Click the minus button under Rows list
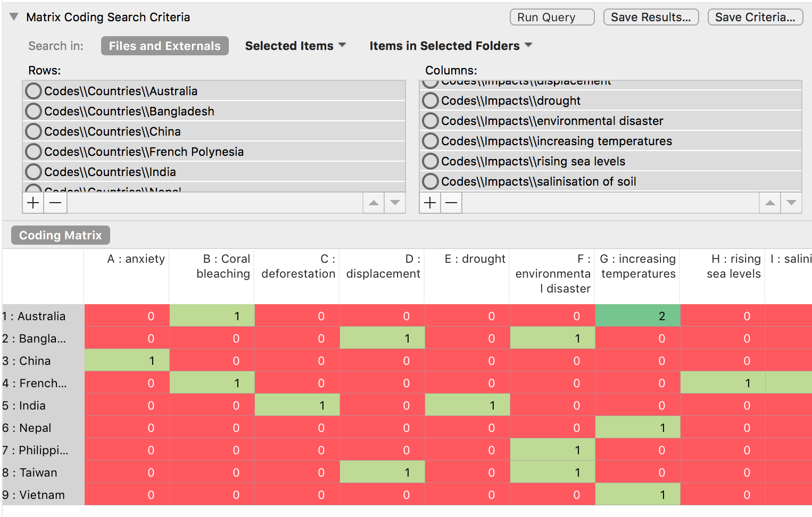The width and height of the screenshot is (812, 517). click(x=55, y=203)
